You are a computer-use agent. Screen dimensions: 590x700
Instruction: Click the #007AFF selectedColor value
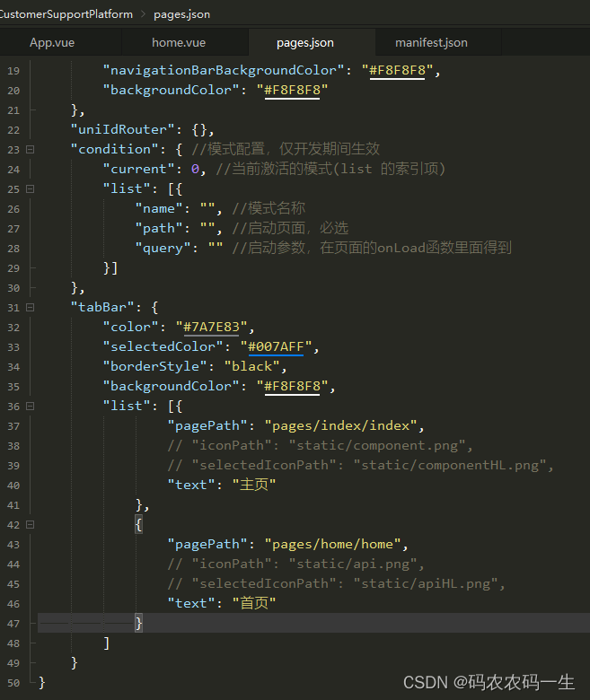(x=276, y=347)
